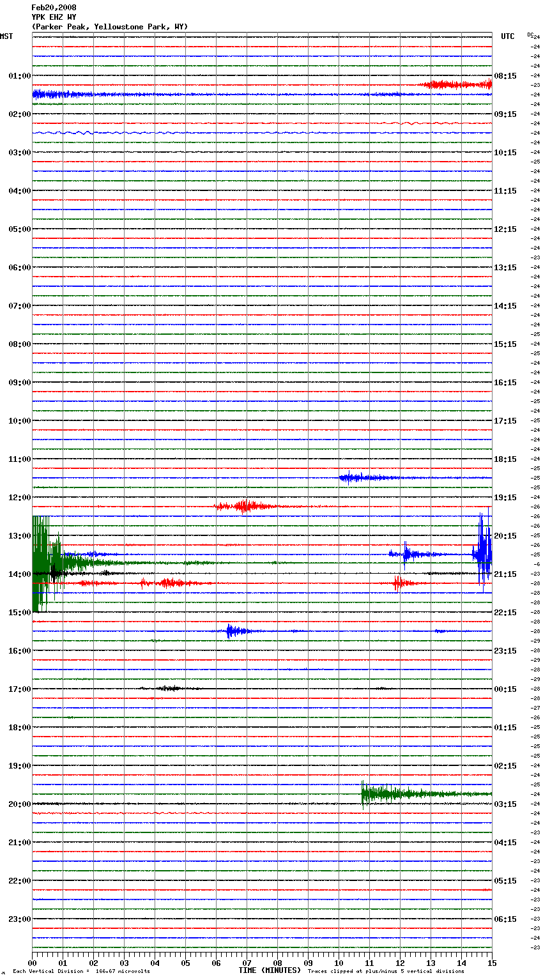Select the 19:00 MST time label
This screenshot has height=980, width=543.
(19, 766)
